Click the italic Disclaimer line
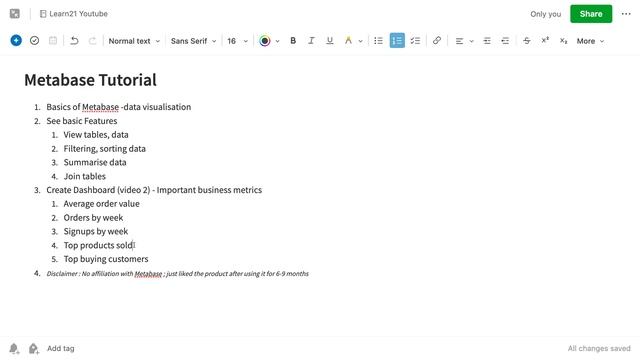 (x=178, y=273)
